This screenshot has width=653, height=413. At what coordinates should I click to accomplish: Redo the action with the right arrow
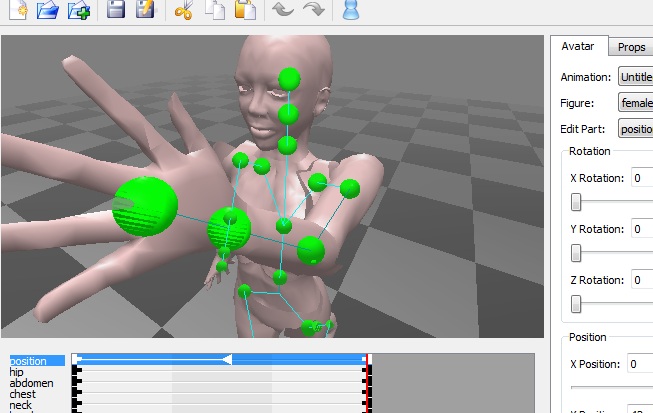point(314,8)
